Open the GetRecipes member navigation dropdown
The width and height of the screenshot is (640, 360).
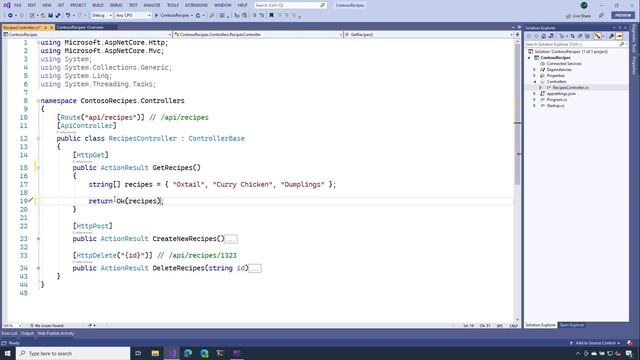[x=429, y=35]
